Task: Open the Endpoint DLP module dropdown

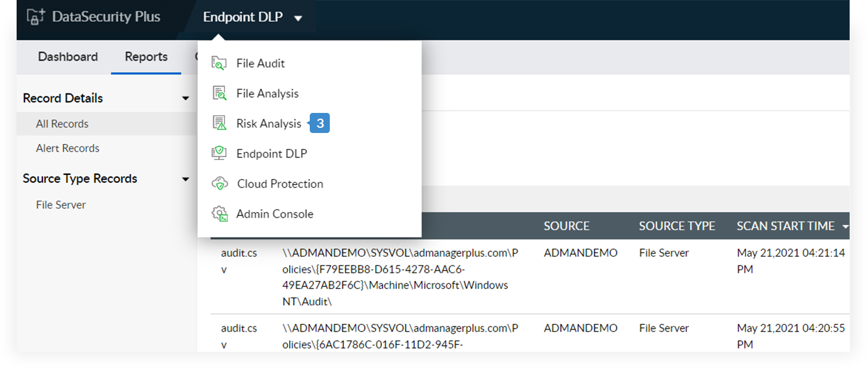Action: pos(298,18)
